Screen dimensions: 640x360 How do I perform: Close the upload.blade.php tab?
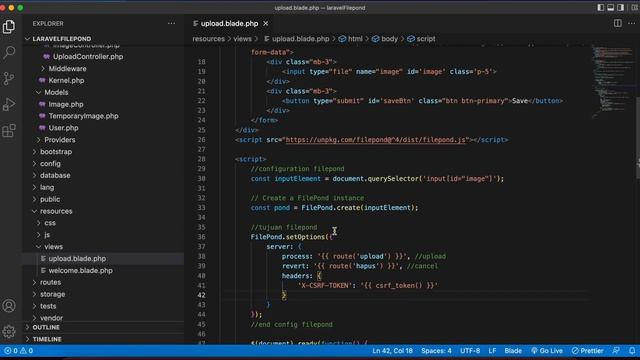266,24
